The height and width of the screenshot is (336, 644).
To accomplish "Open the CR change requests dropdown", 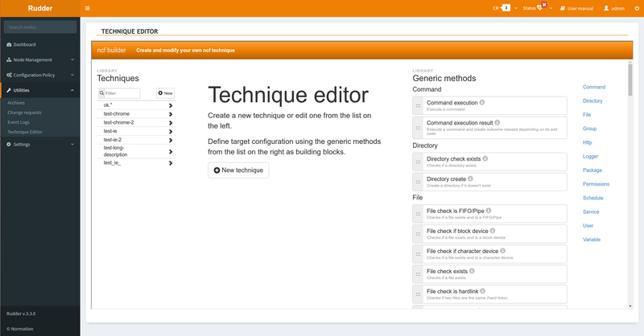I will click(x=506, y=8).
